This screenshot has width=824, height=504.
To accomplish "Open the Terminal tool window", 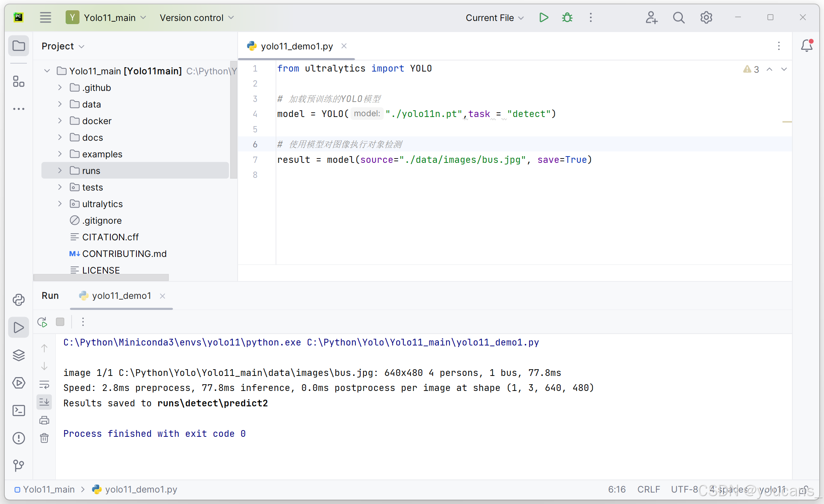I will coord(19,411).
